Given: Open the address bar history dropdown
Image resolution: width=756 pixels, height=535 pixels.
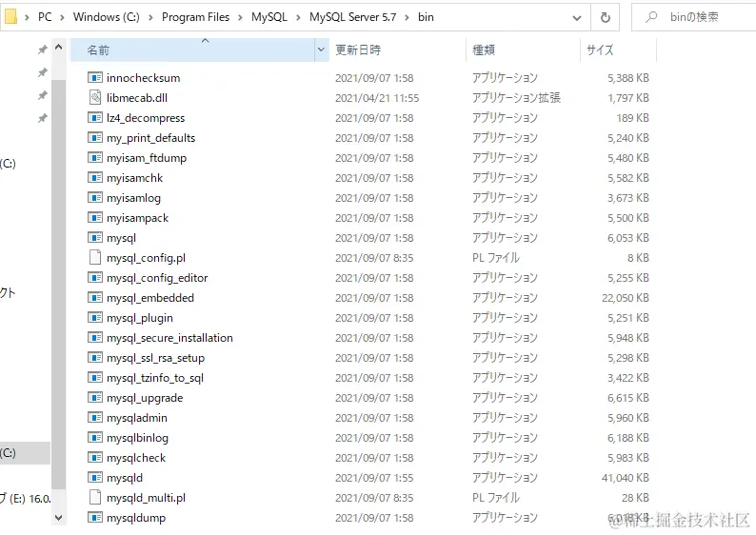Looking at the screenshot, I should click(x=577, y=18).
